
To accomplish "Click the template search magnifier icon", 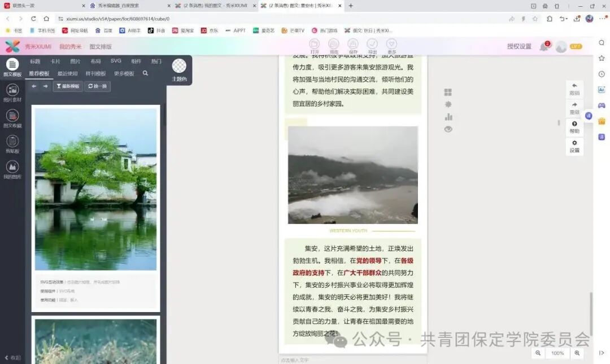I will click(x=145, y=73).
